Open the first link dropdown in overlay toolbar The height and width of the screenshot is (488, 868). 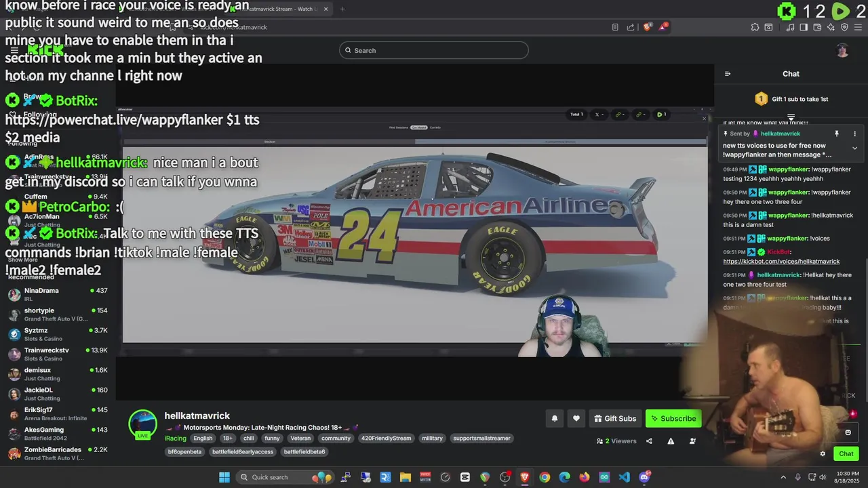pyautogui.click(x=620, y=115)
